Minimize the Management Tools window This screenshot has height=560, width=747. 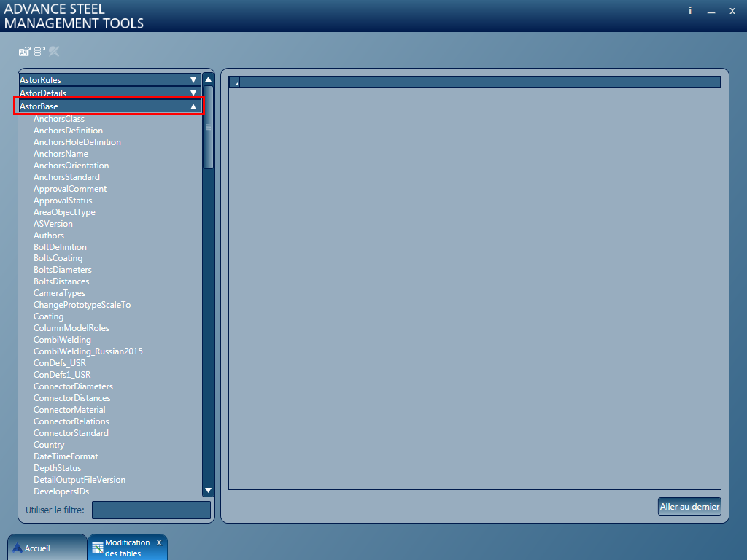point(711,12)
